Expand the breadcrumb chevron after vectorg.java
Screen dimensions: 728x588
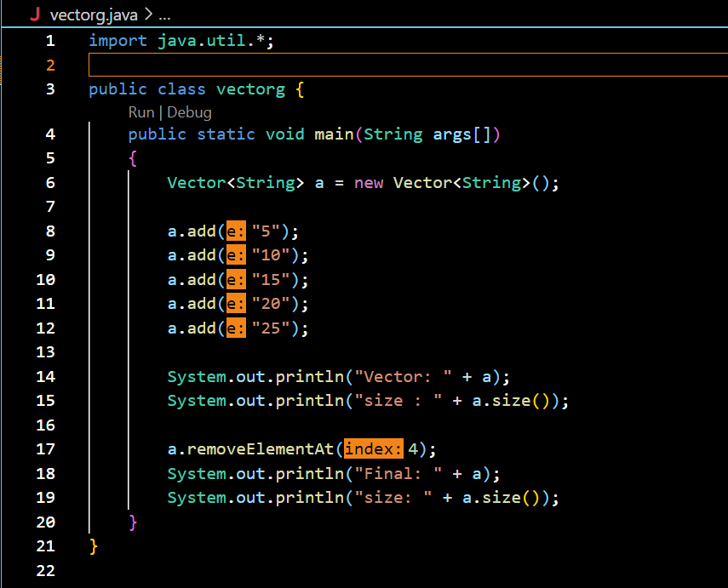[x=148, y=14]
